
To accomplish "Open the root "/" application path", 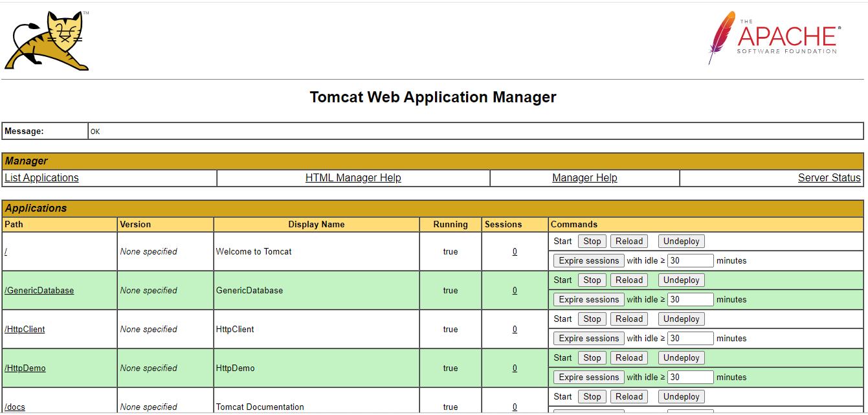I will click(x=6, y=252).
